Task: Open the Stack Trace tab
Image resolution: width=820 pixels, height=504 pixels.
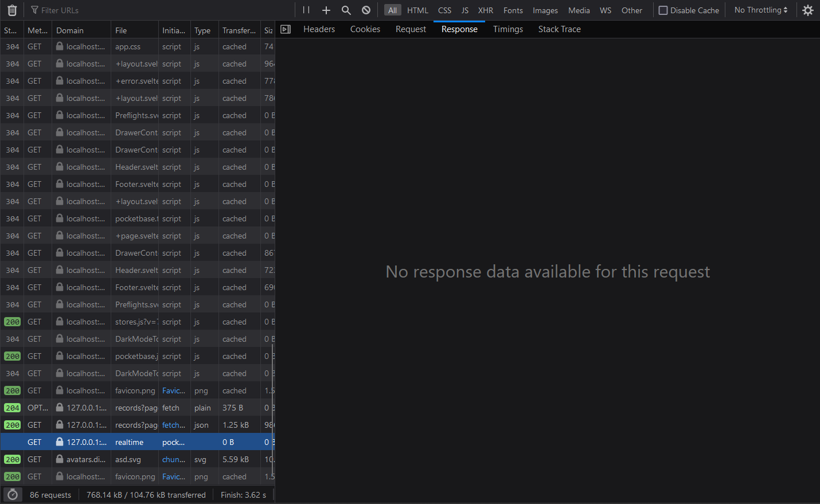Action: click(x=560, y=29)
